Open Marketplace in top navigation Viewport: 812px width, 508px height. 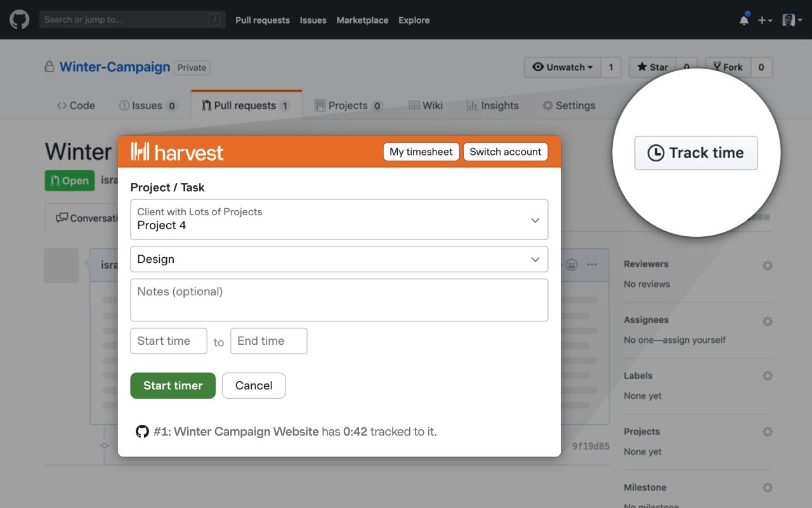point(362,20)
